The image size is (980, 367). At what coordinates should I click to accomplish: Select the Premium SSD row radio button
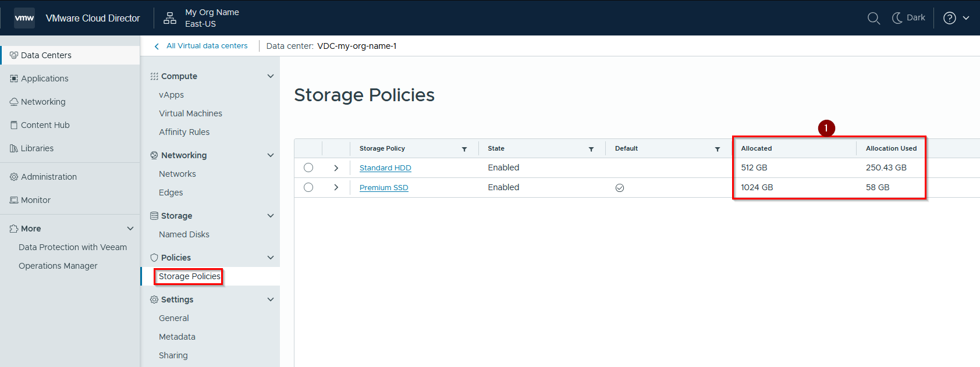pos(308,187)
